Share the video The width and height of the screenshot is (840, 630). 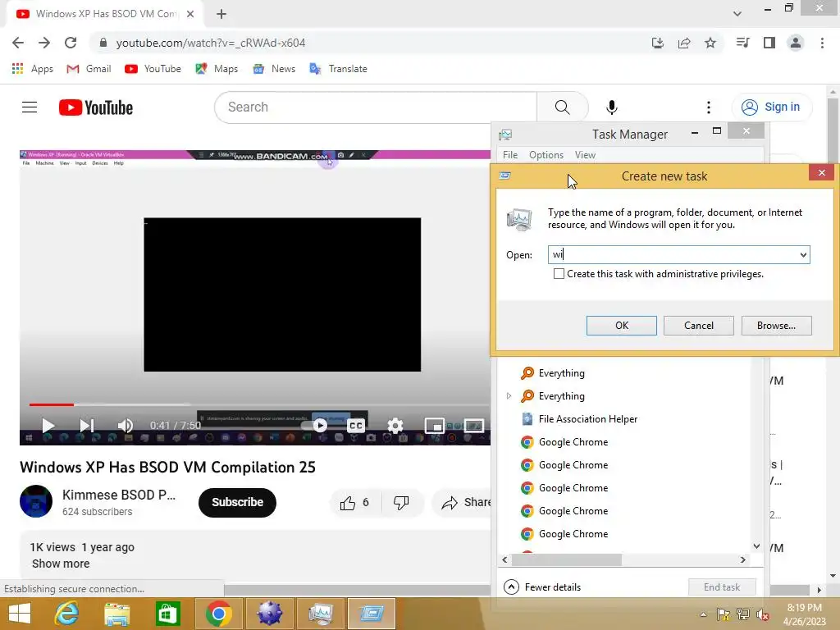pyautogui.click(x=466, y=503)
